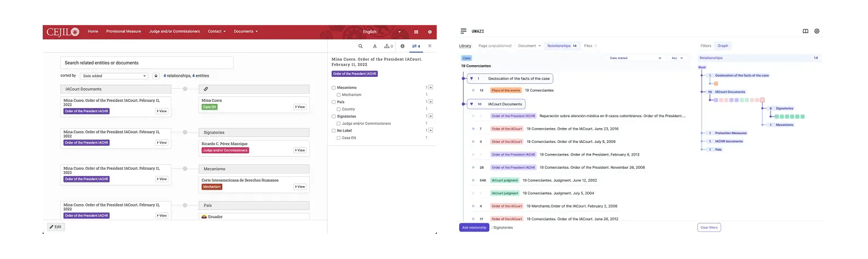This screenshot has width=868, height=259.
Task: Click the first green node under Signatories graph
Action: pyautogui.click(x=777, y=117)
